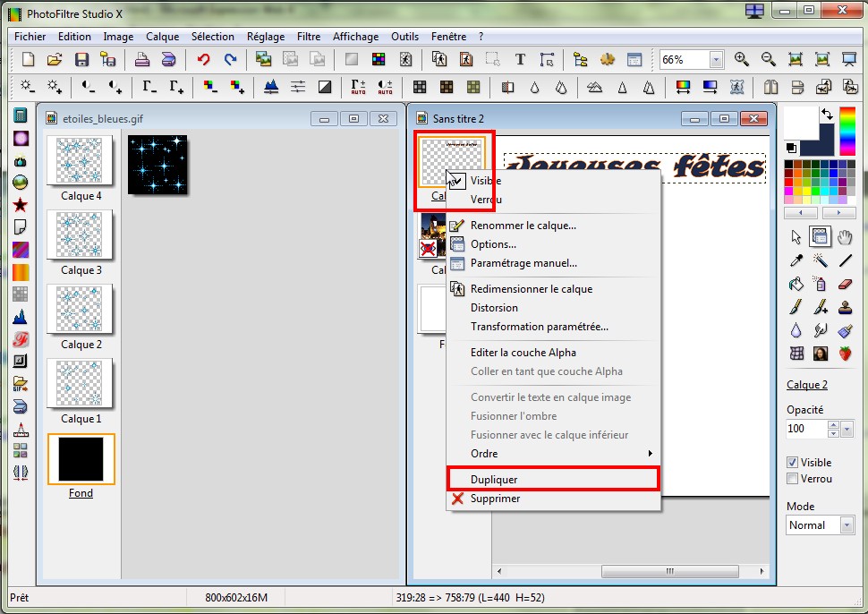Click the Histogram icon in the filter toolbar
This screenshot has width=868, height=614.
(271, 87)
